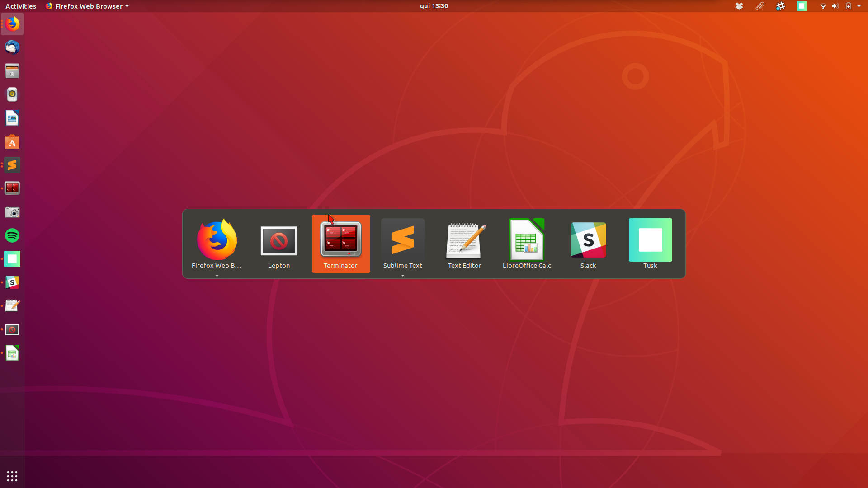The width and height of the screenshot is (868, 488).
Task: Select Lepton in the app switcher
Action: tap(279, 244)
